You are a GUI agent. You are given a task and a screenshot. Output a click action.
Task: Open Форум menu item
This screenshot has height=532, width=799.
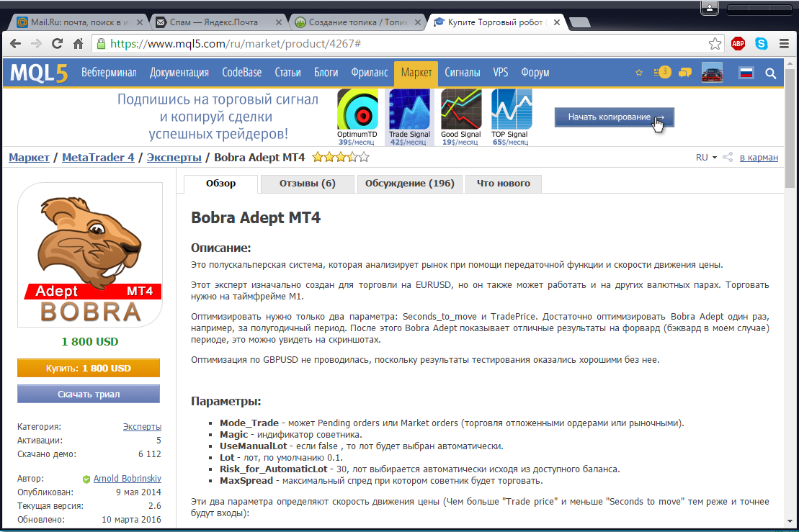click(535, 73)
